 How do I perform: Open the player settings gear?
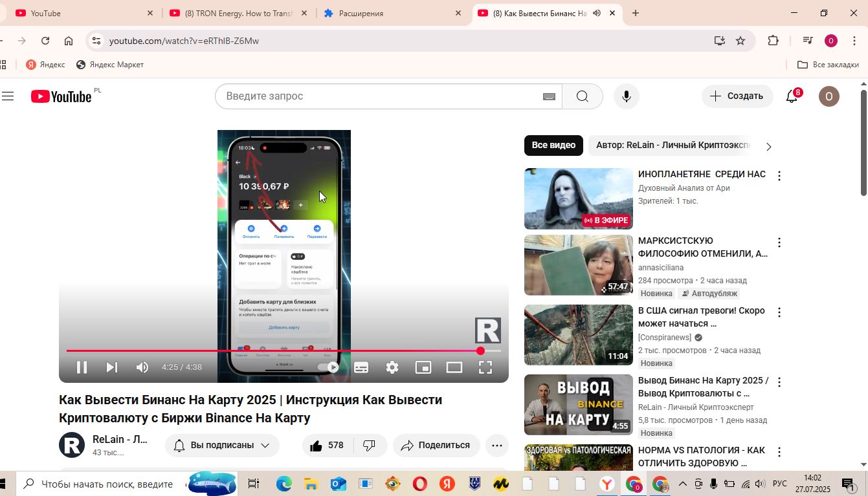click(392, 367)
